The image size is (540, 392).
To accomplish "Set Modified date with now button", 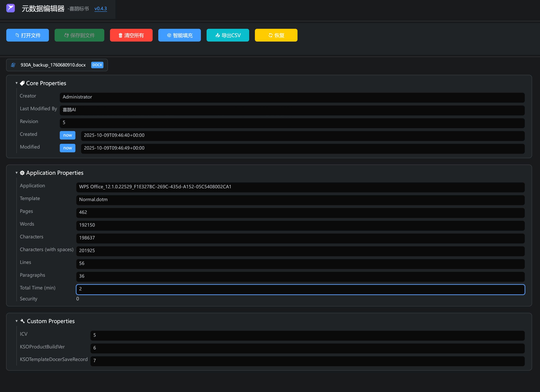I will (x=67, y=148).
